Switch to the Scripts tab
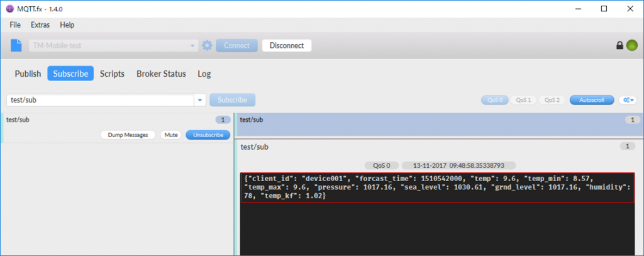Screen dimensions: 644x256 point(112,74)
